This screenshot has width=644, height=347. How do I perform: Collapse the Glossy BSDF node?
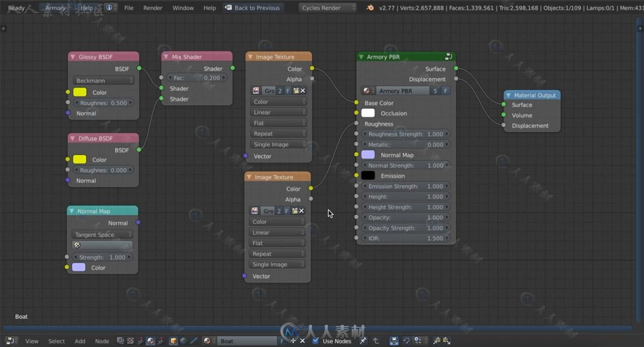[72, 57]
